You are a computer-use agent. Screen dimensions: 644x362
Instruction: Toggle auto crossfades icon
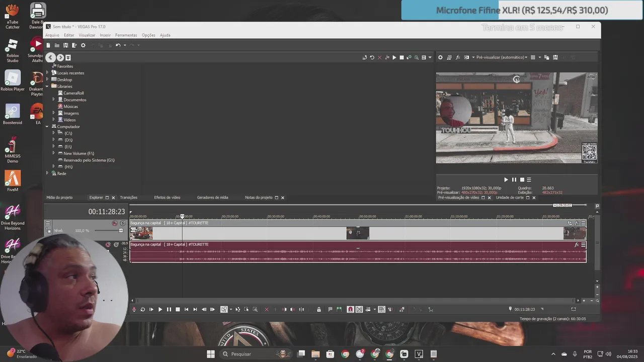pos(359,310)
